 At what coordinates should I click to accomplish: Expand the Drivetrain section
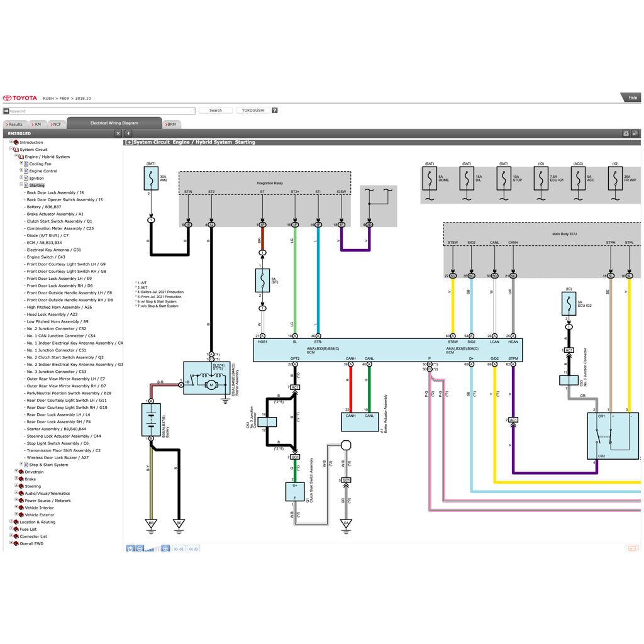(x=16, y=472)
